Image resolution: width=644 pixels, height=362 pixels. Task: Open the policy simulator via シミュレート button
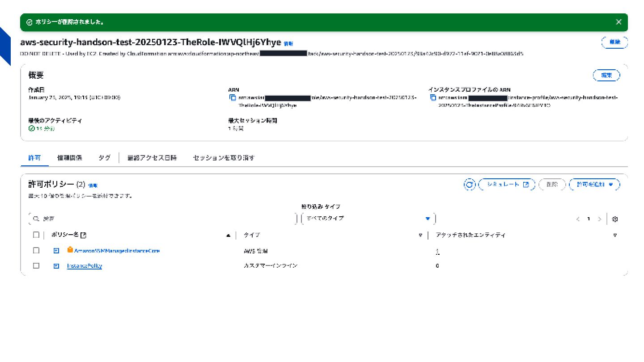507,184
